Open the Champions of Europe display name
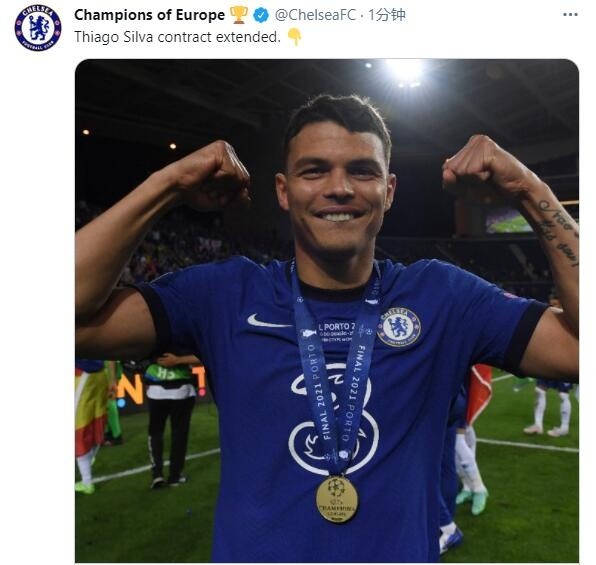596x565 pixels. tap(149, 15)
